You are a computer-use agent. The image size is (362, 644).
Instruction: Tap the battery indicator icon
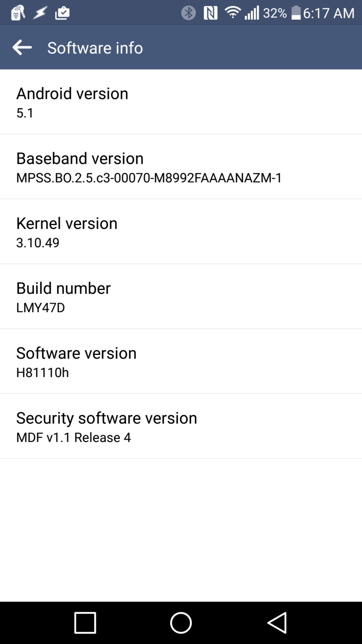point(296,13)
